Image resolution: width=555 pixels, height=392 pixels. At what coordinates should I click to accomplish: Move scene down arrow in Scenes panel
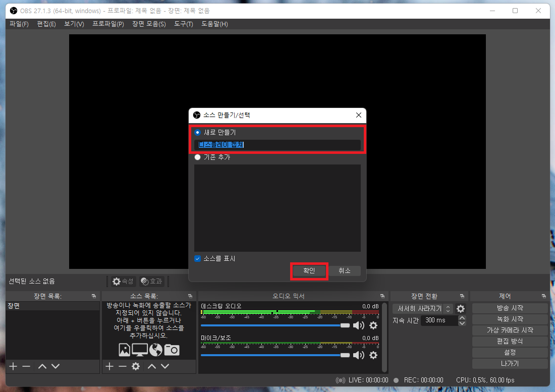pyautogui.click(x=55, y=366)
